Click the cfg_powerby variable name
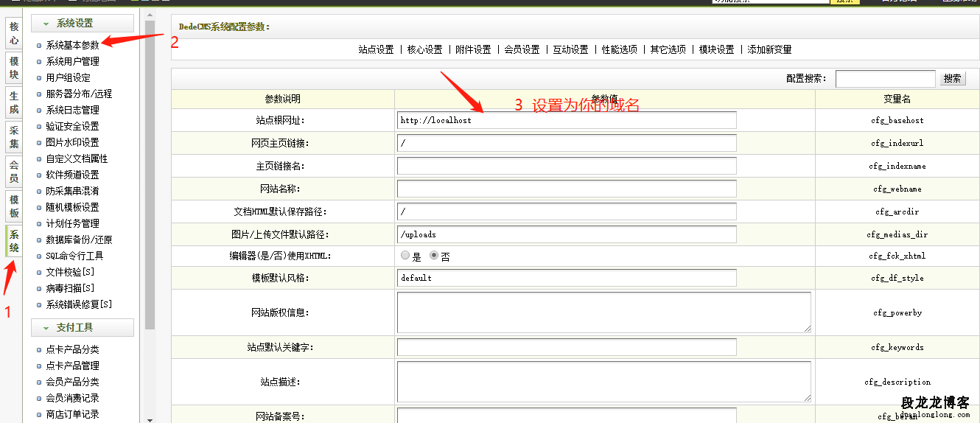The width and height of the screenshot is (980, 423). point(897,313)
